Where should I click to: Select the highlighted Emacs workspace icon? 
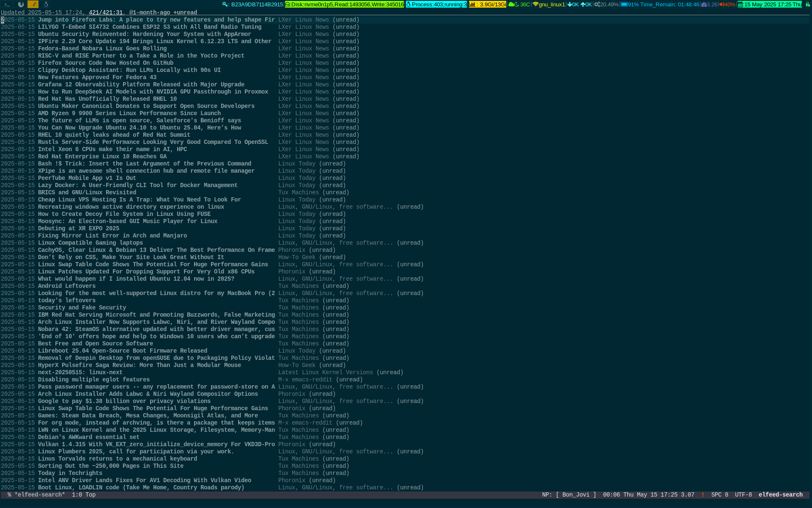33,5
